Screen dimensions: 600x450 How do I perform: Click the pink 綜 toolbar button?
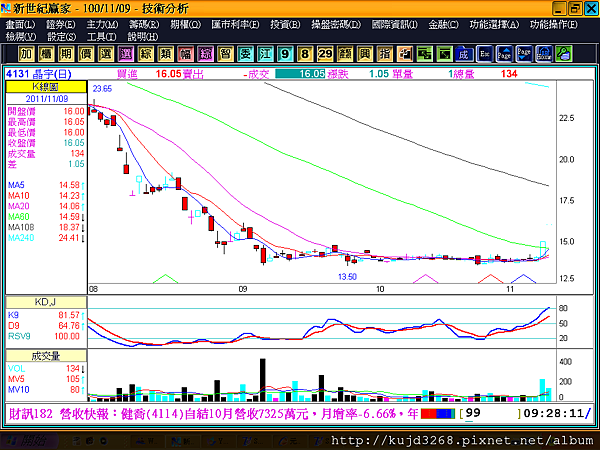click(205, 54)
